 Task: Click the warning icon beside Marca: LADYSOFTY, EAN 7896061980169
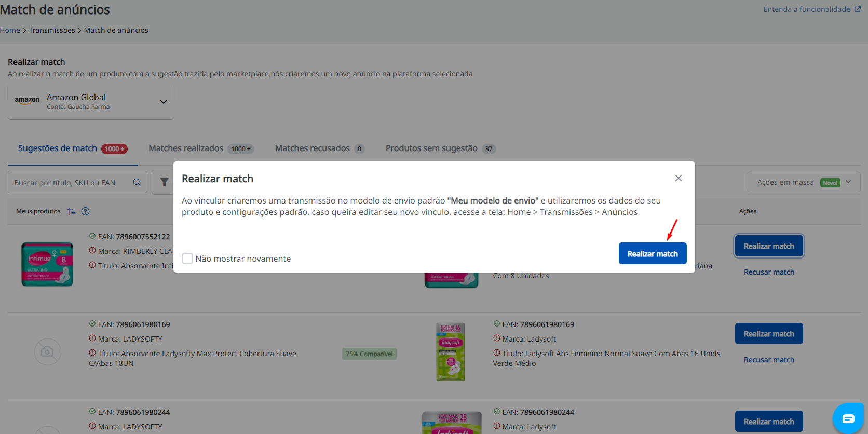92,338
